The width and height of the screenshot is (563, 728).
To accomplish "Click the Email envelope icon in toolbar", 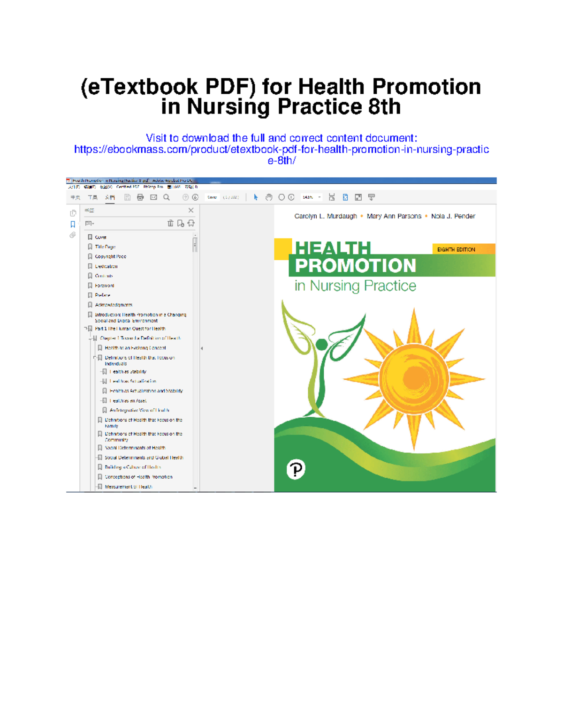I will [x=153, y=197].
